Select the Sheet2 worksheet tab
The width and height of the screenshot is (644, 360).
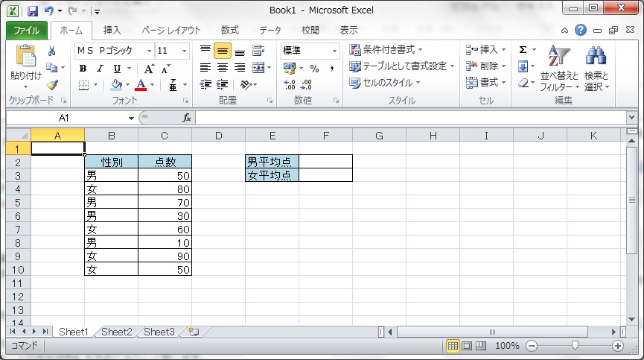coord(117,332)
